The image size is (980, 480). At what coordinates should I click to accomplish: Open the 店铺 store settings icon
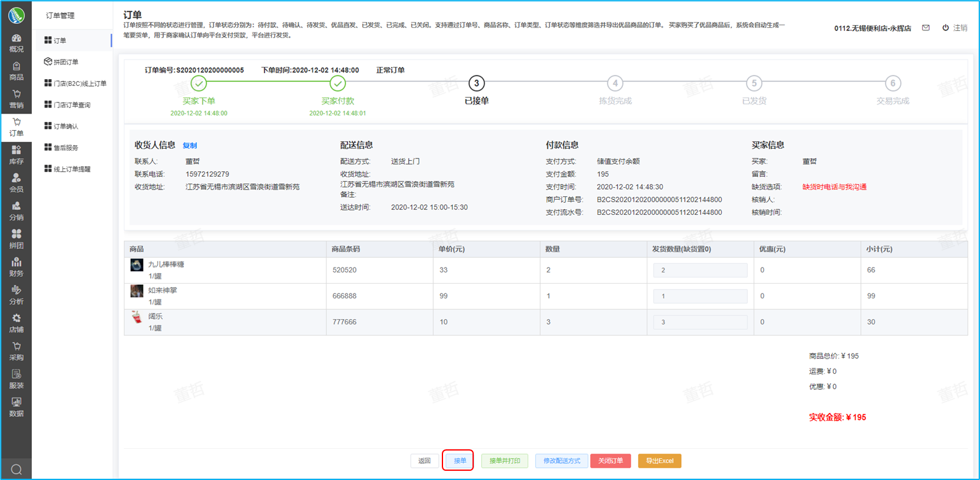[17, 323]
